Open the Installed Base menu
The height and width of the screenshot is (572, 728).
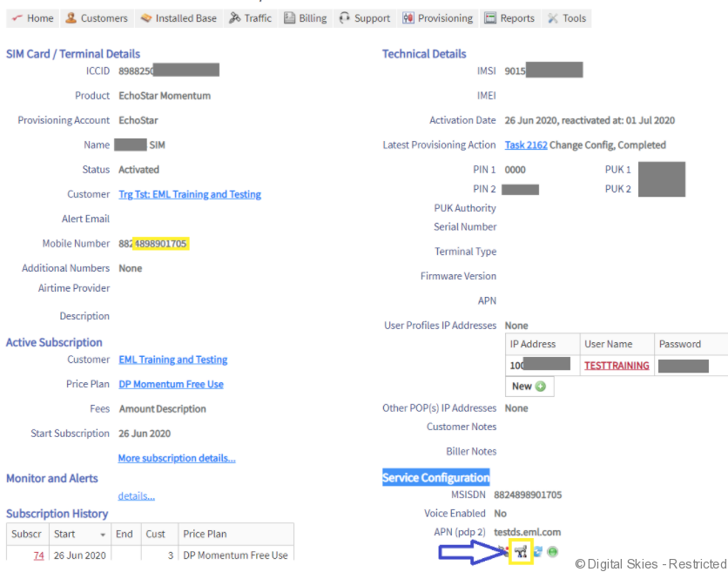coord(178,18)
